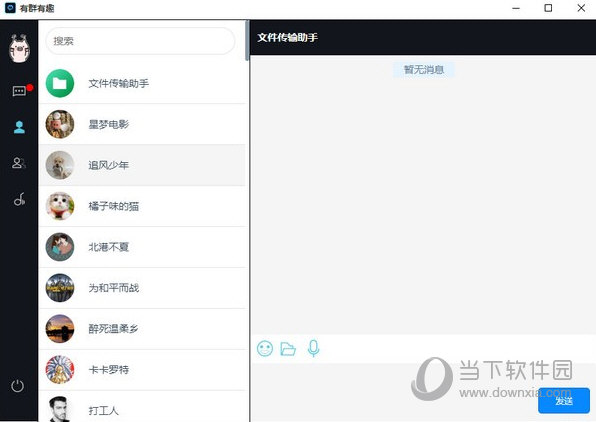Click the 卡卡罗特 avatar
This screenshot has width=596, height=422.
[60, 370]
